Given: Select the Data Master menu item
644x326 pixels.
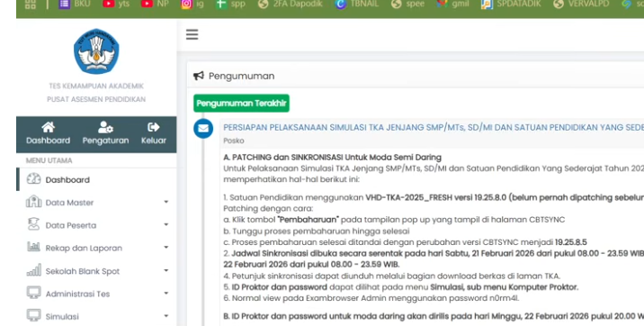Looking at the screenshot, I should (x=96, y=203).
